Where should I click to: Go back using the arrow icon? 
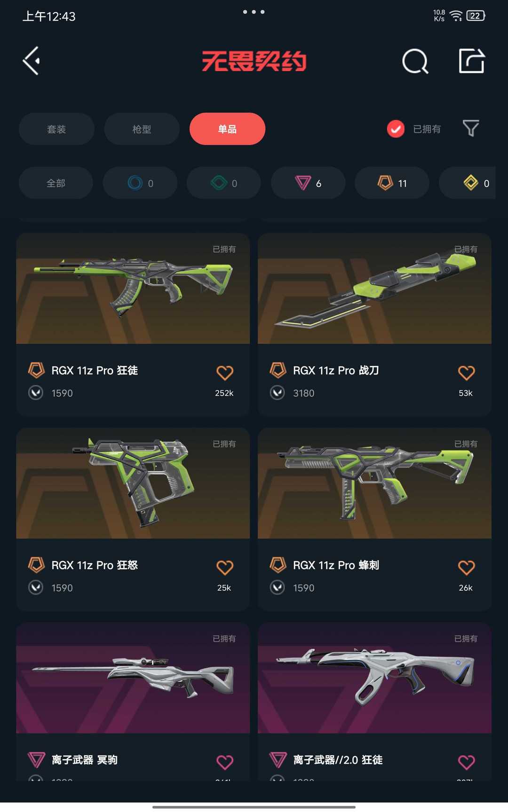[32, 61]
